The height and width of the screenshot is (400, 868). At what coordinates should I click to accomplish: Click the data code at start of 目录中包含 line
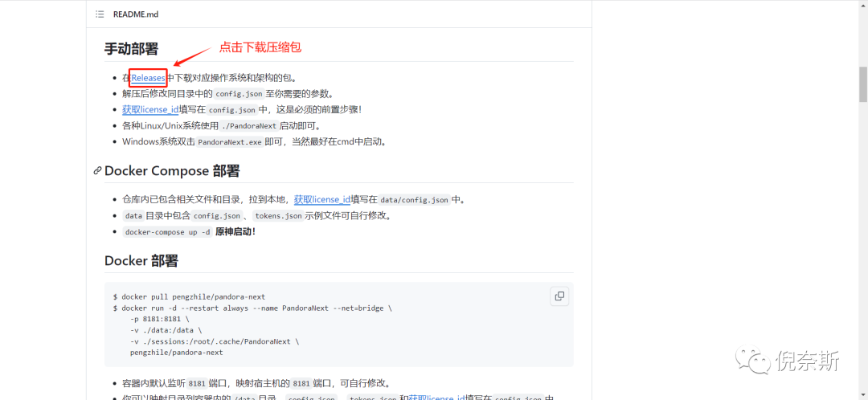[133, 216]
